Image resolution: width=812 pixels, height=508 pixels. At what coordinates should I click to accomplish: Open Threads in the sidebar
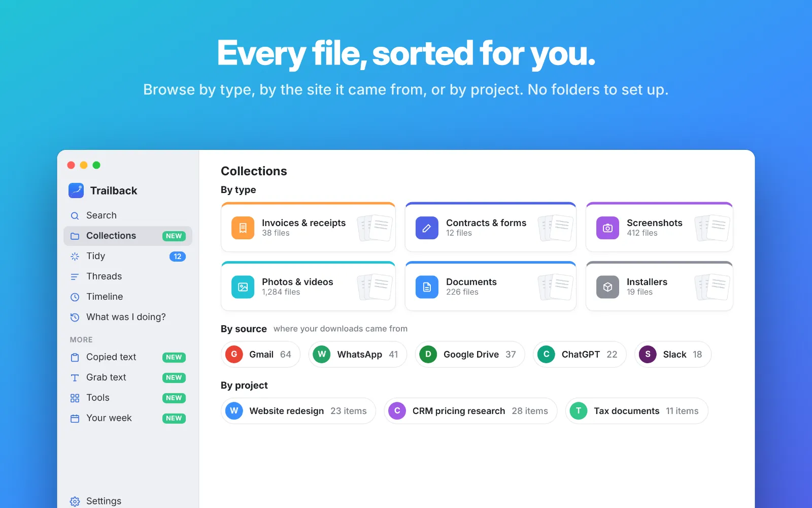click(x=128, y=276)
